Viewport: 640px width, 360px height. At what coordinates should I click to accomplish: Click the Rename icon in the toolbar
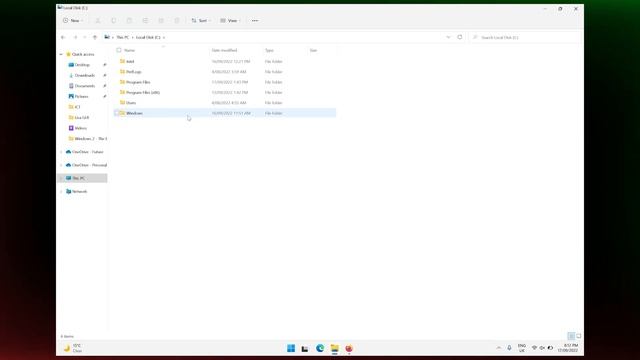click(145, 20)
